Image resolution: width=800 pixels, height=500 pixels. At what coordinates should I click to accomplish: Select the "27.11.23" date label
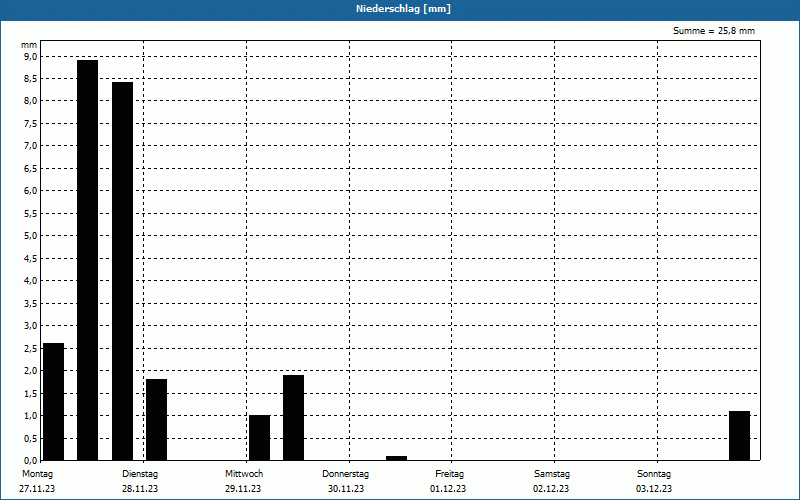(x=37, y=489)
